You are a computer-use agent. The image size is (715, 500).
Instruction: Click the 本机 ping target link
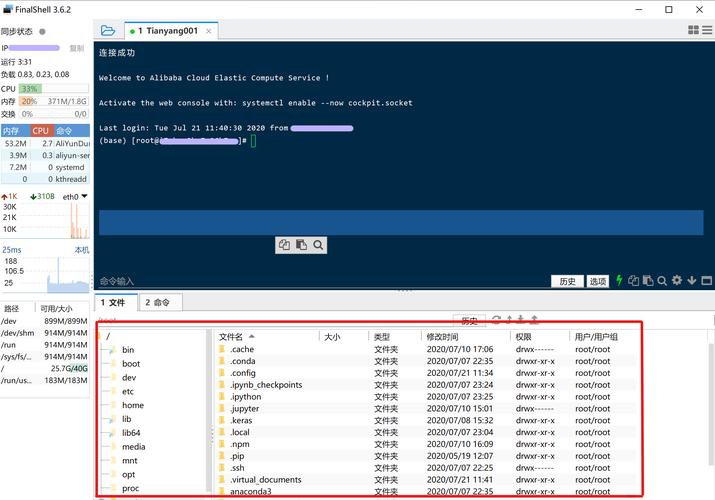[x=82, y=250]
